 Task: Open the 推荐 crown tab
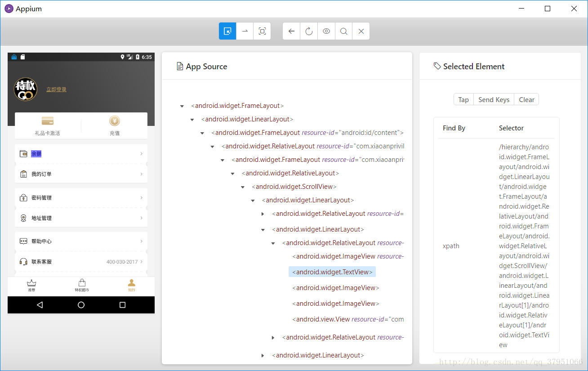(x=31, y=286)
